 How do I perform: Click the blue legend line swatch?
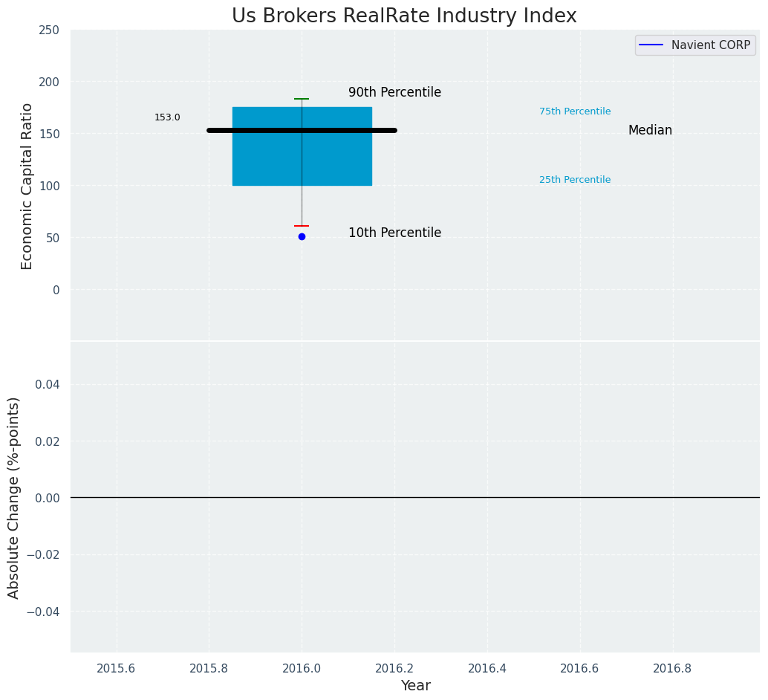click(651, 45)
